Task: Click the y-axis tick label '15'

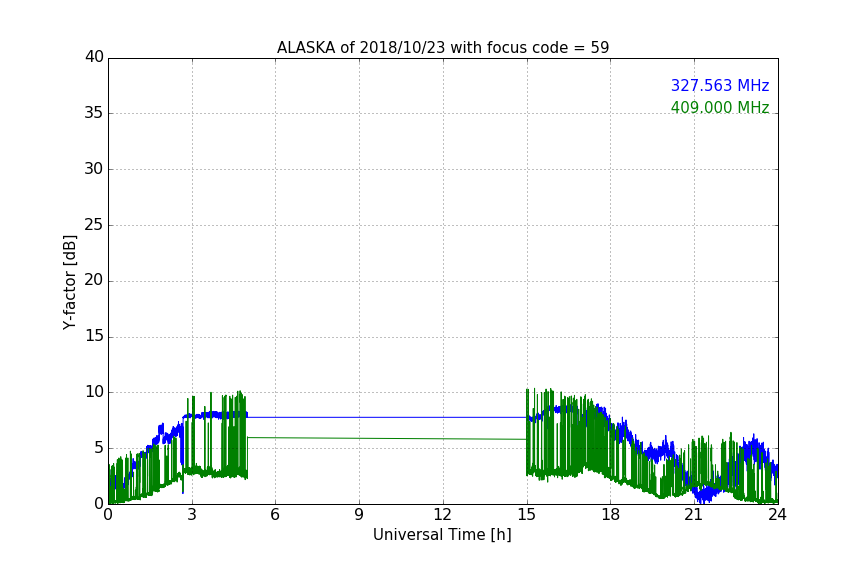Action: 94,336
